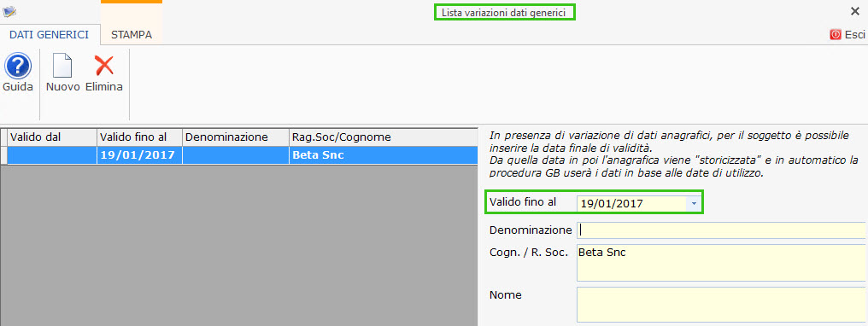Click the red Esci exit icon
868x326 pixels.
pos(835,35)
